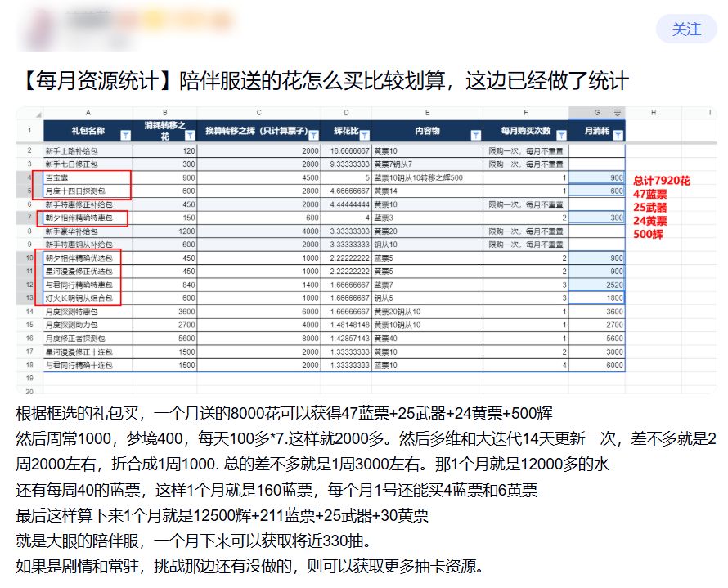Screen dimensions: 728x588
Task: Click the 蓝票10钥从10转移之辉500 contents cell
Action: (427, 177)
